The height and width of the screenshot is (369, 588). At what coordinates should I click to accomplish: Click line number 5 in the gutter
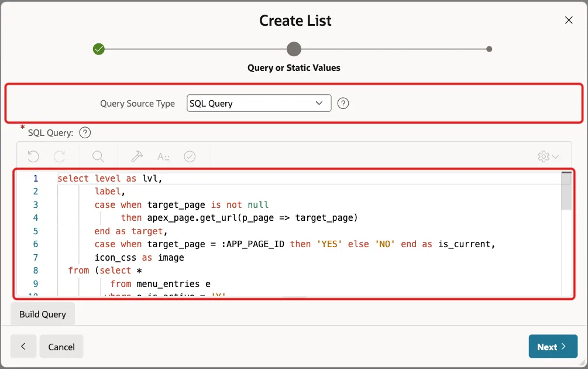coord(36,231)
